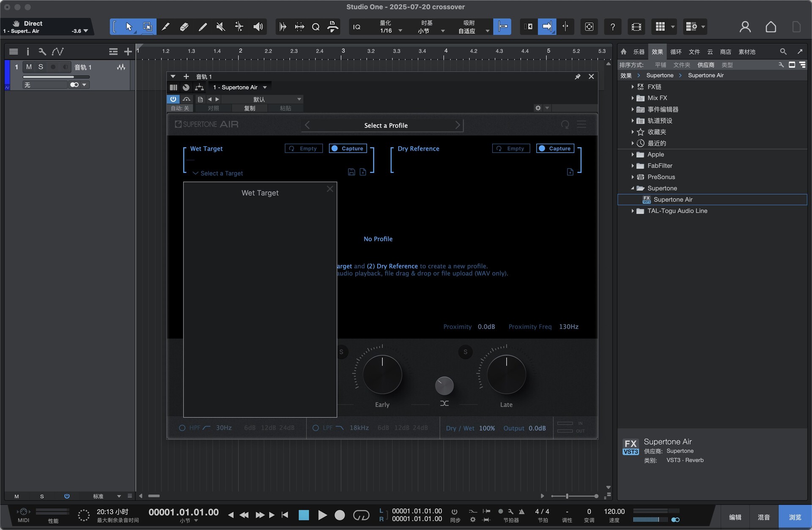Screen dimensions: 812x530
Task: Select the Range selection tool
Action: [148, 27]
